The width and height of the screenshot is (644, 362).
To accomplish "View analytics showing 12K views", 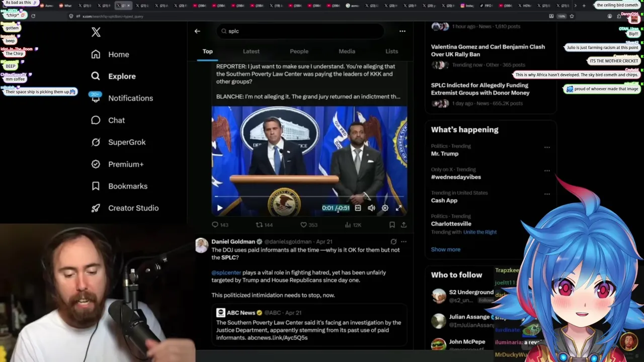I will [x=353, y=225].
